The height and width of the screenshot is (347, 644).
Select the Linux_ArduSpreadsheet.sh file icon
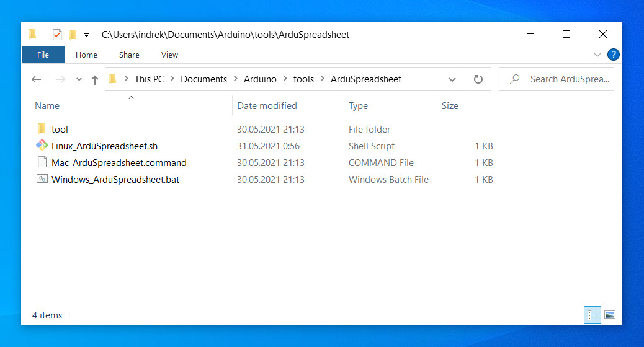[x=42, y=146]
